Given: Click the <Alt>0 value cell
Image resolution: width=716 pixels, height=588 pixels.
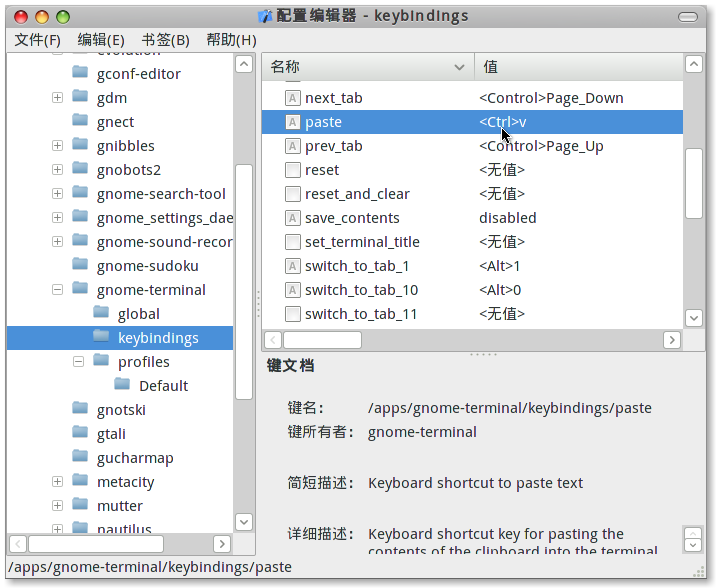Looking at the screenshot, I should [x=500, y=290].
